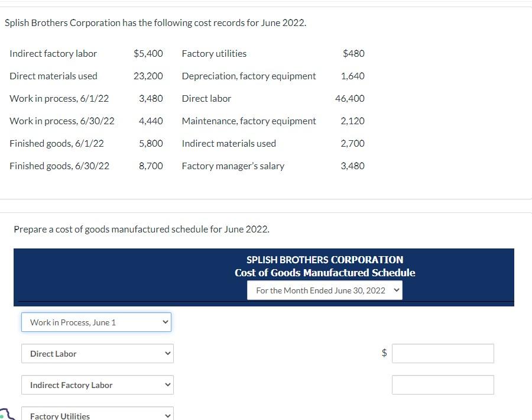The image size is (532, 420).
Task: Open the "Direct Labor" dropdown
Action: (x=96, y=353)
